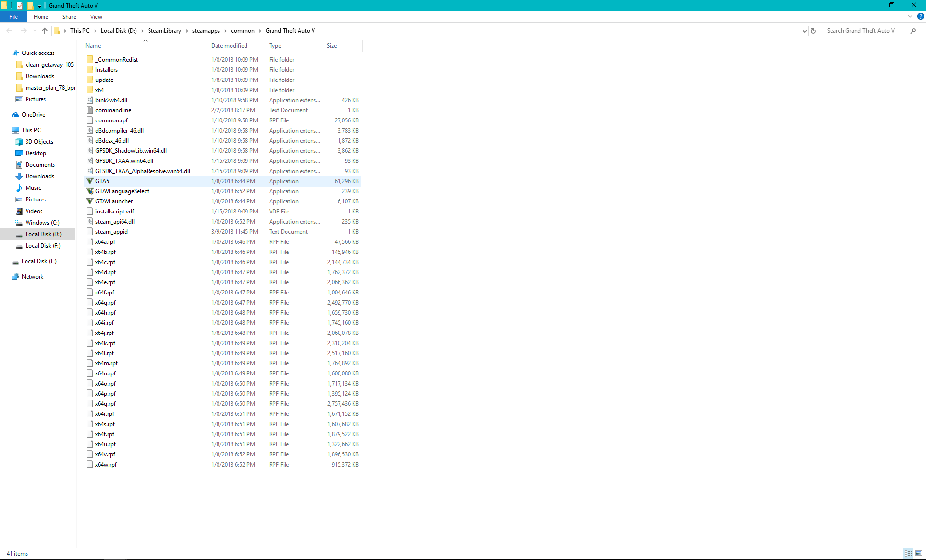Expand chevron after SteamLibrary in breadcrumb
This screenshot has width=926, height=560.
[x=187, y=31]
